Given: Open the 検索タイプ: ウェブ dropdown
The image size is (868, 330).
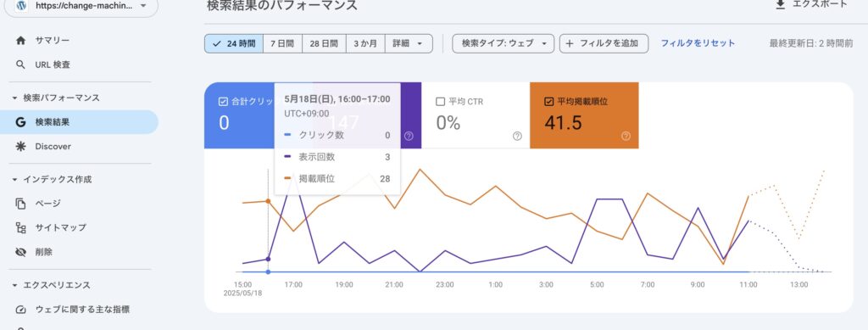Looking at the screenshot, I should coord(504,43).
